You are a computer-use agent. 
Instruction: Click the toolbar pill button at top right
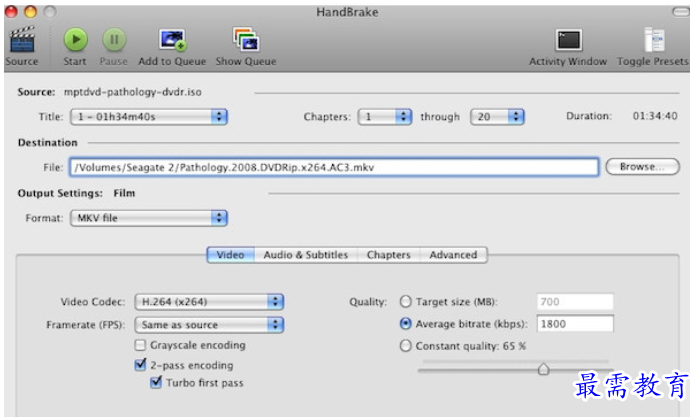681,12
